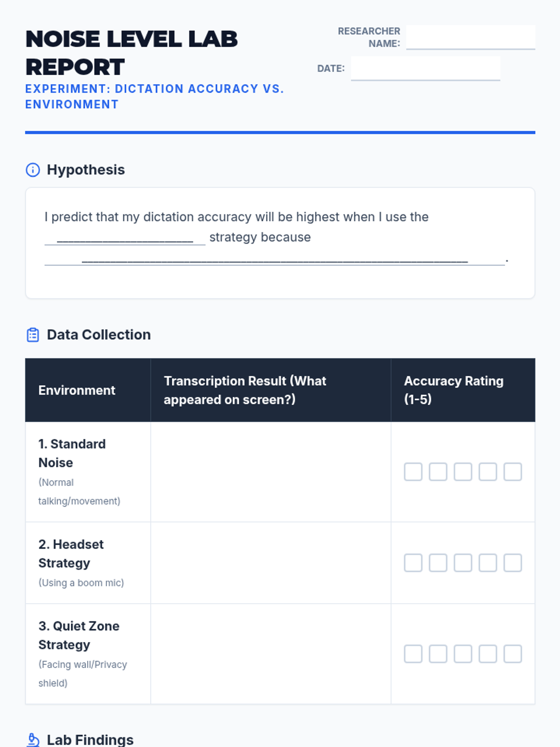
Task: Click the Transcription Result column header
Action: [245, 390]
